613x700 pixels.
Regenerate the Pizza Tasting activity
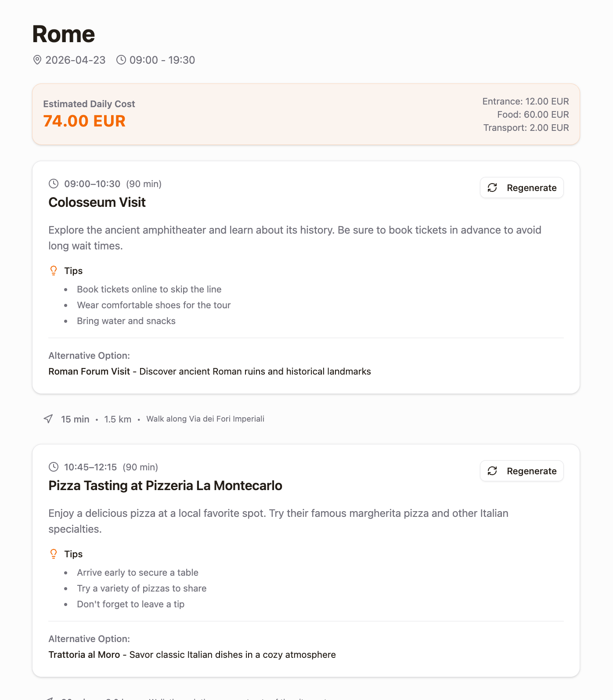522,471
